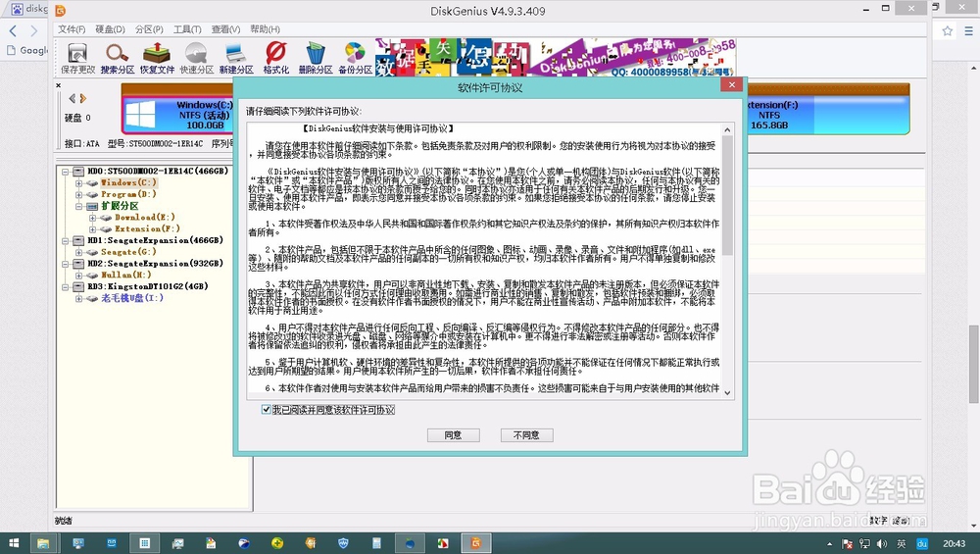The width and height of the screenshot is (980, 554).
Task: Close the 软件许可协议 dialog
Action: tap(731, 84)
